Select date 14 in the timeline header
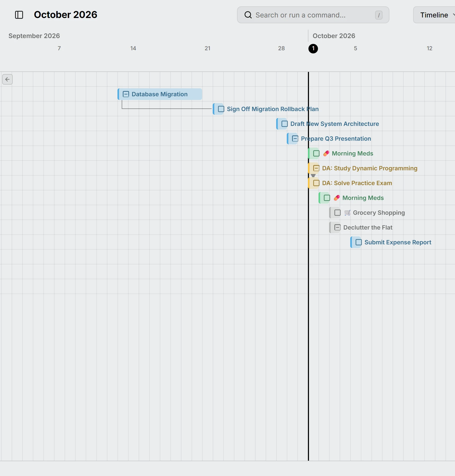The image size is (455, 476). (133, 48)
